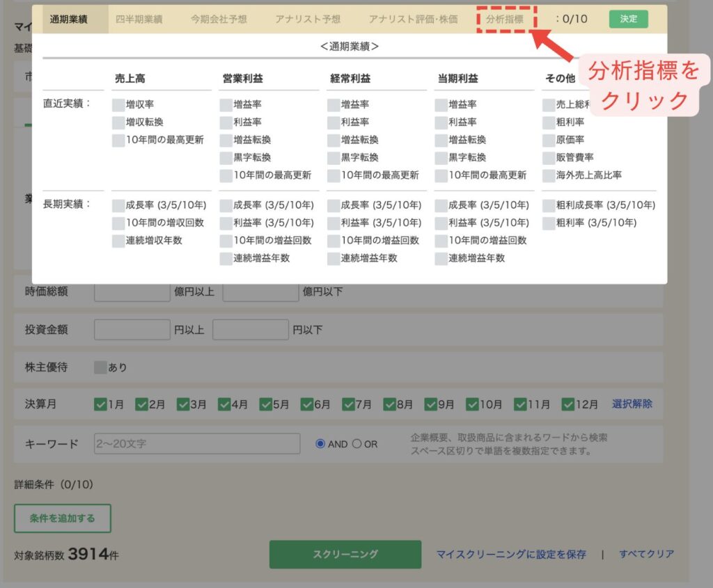The height and width of the screenshot is (588, 713).
Task: Check 成長率 (3/5/10年) under 営業利益
Action: pyautogui.click(x=226, y=206)
